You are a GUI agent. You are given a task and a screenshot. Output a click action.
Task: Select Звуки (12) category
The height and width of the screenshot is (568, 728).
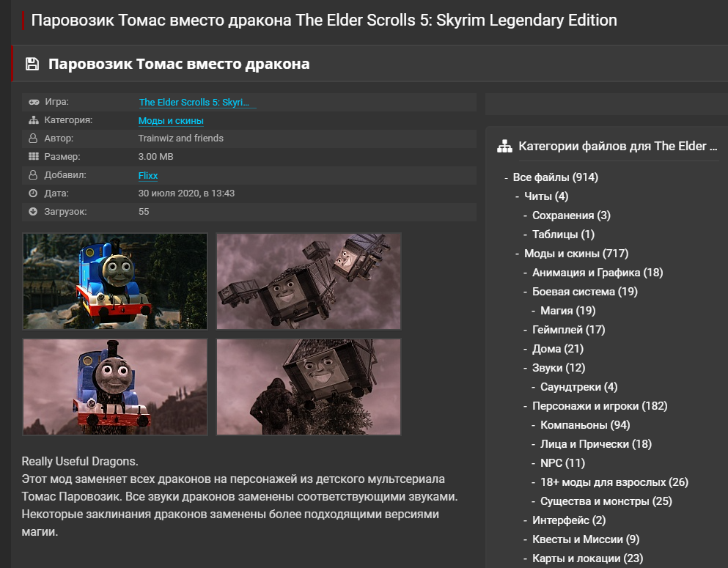click(x=559, y=367)
